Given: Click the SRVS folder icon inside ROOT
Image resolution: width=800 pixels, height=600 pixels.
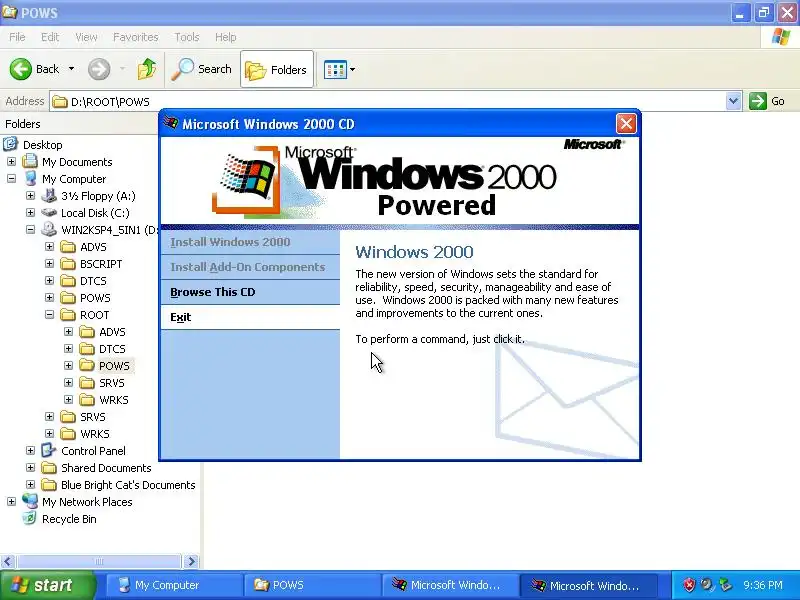Looking at the screenshot, I should (x=87, y=383).
